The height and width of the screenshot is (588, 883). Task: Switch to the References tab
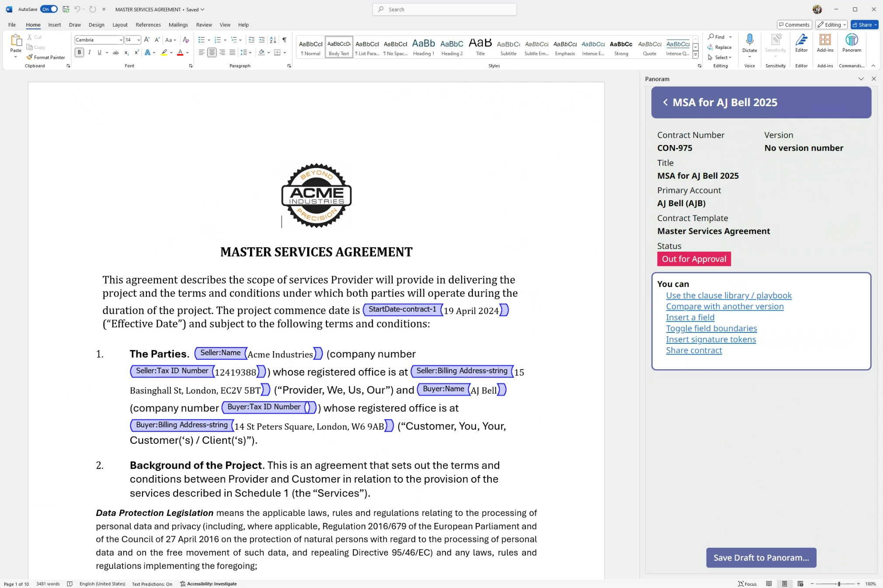click(x=148, y=24)
